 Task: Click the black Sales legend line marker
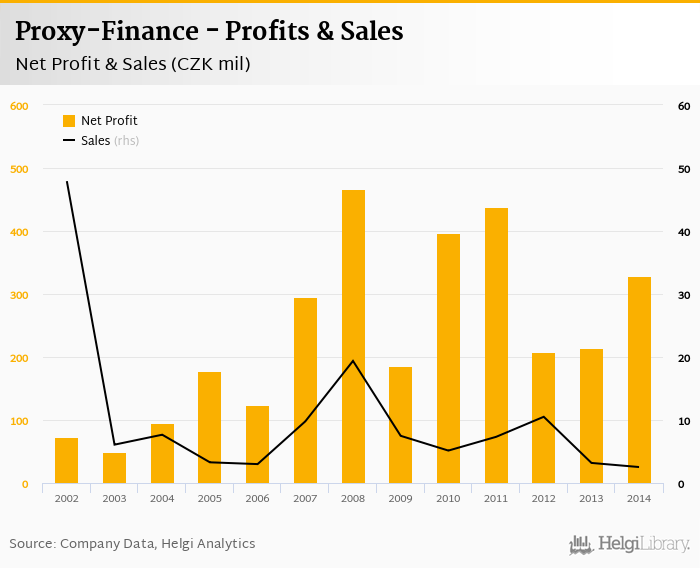(x=69, y=141)
